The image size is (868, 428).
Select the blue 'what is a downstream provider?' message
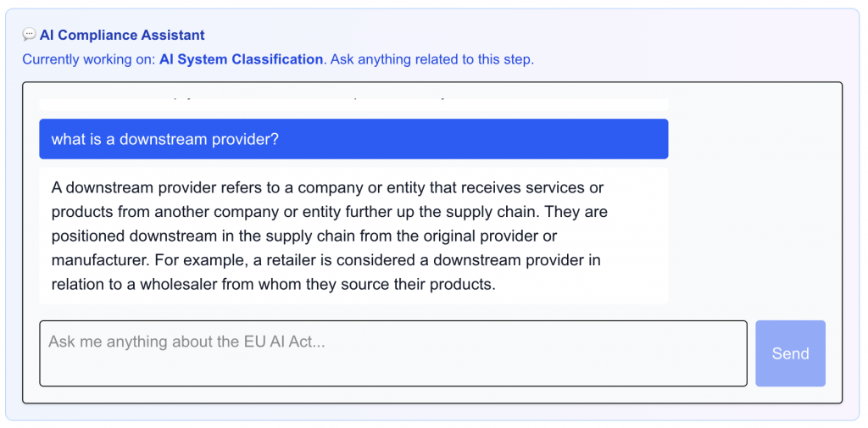pos(353,139)
